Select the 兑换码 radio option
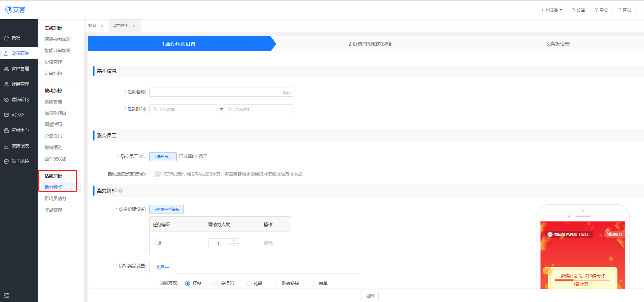 pos(216,283)
